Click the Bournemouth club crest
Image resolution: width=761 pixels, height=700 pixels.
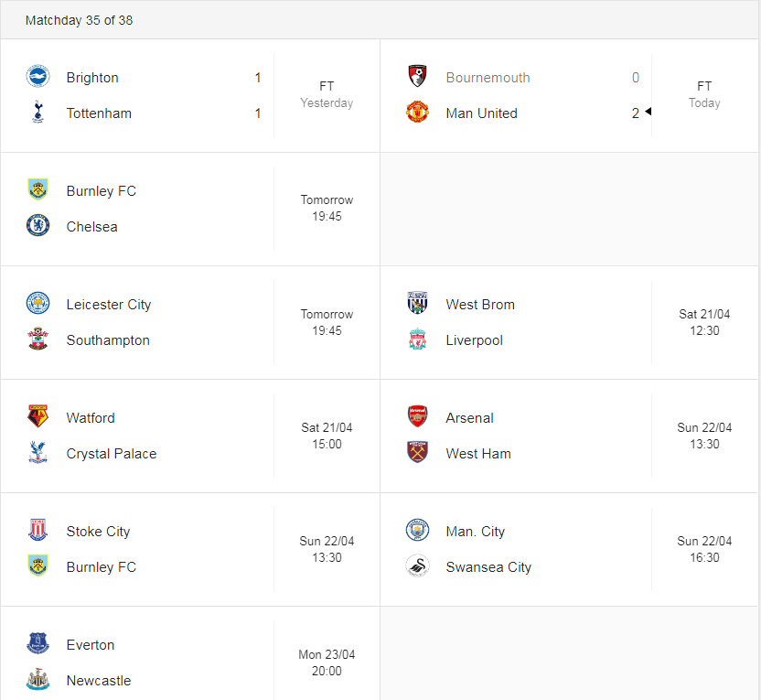(417, 76)
